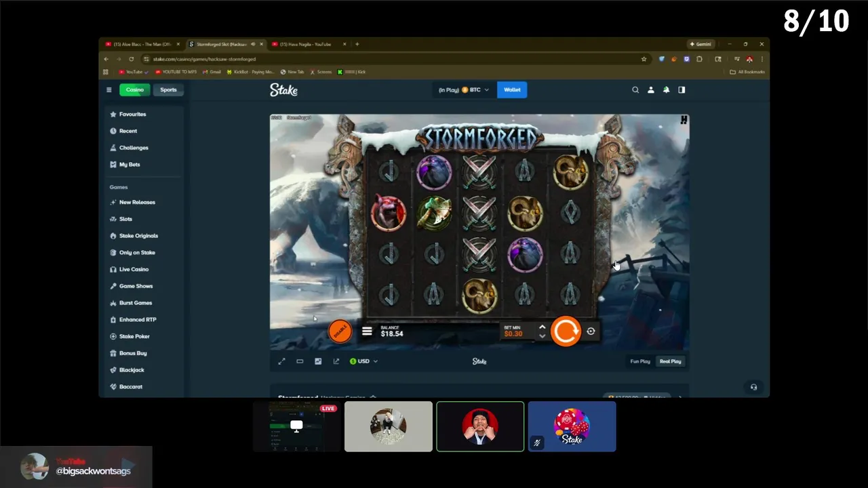Viewport: 868px width, 488px height.
Task: Open the slot game menu icon
Action: click(367, 331)
